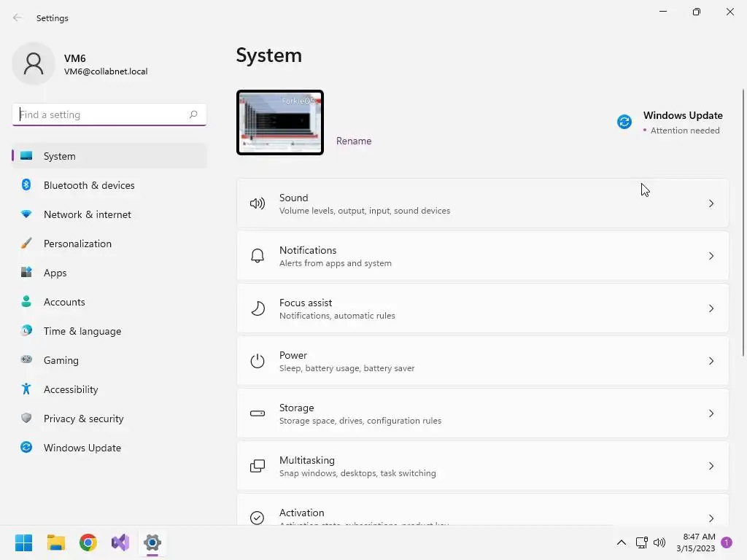This screenshot has width=747, height=560.
Task: Click the desktop preview thumbnail
Action: point(280,122)
